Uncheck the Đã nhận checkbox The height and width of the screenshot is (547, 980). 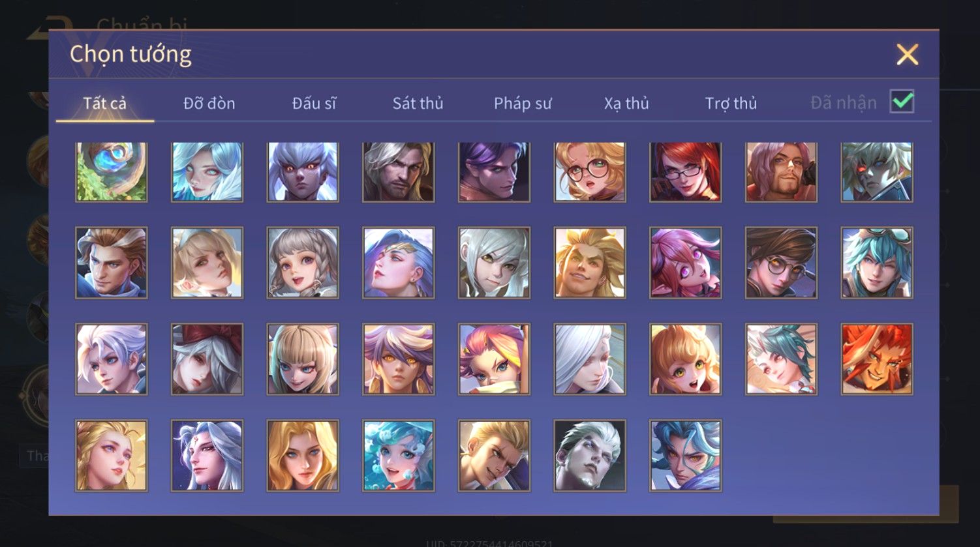coord(902,102)
